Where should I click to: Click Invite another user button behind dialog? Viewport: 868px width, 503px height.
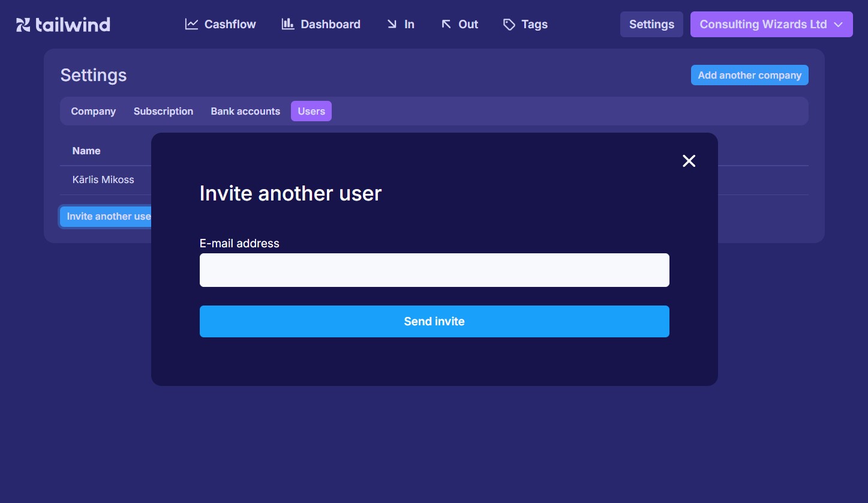coord(106,217)
